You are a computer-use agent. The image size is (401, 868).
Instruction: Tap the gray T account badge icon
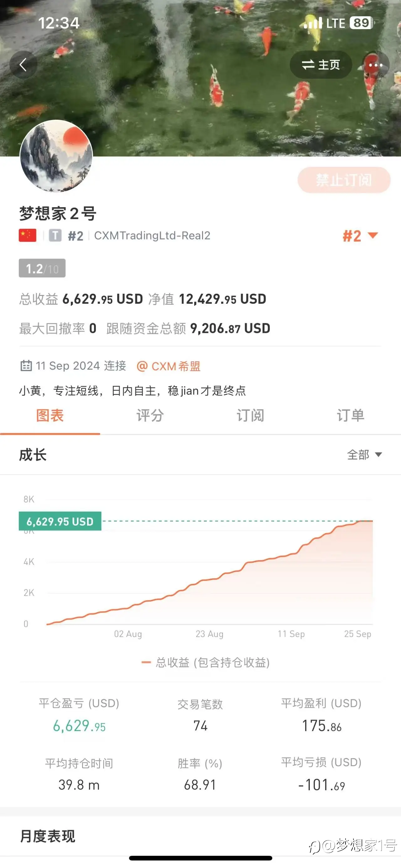pyautogui.click(x=55, y=235)
